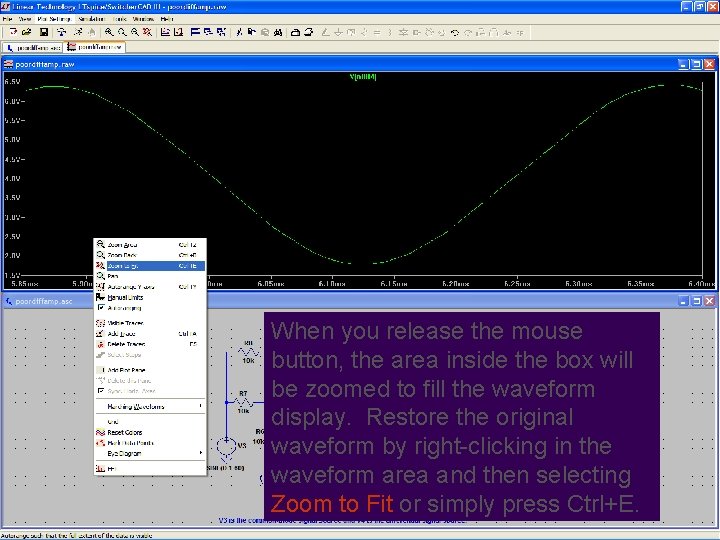Choose Zoom Back in context menu
Viewport: 720px width, 540px height.
tap(150, 255)
